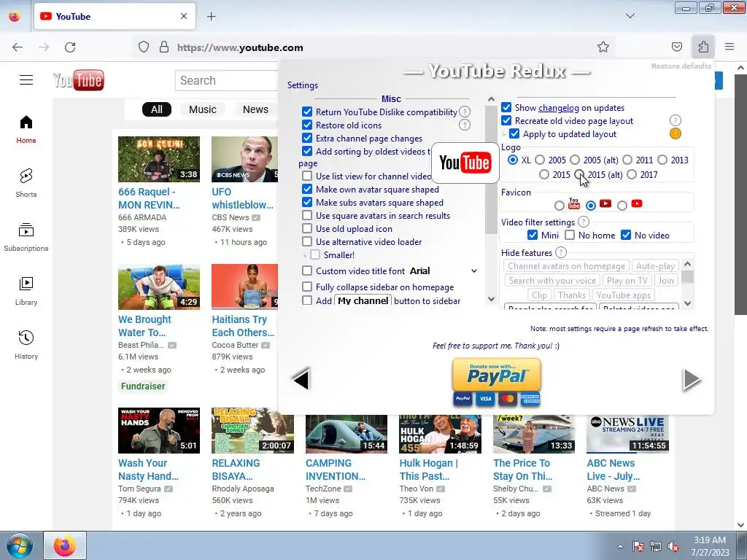The height and width of the screenshot is (560, 747).
Task: Click Restore defaults in Redux popup
Action: click(681, 66)
